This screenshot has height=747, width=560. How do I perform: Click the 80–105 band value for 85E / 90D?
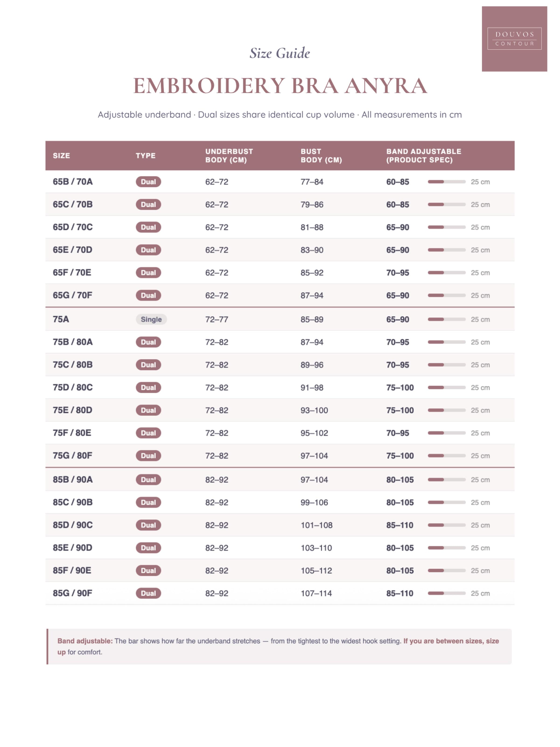(400, 548)
